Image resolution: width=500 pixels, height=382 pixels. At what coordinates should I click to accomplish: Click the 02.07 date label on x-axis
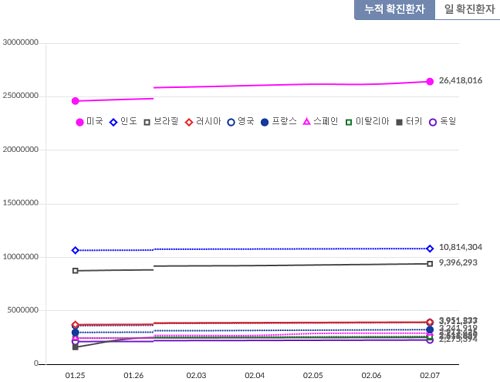[x=430, y=375]
